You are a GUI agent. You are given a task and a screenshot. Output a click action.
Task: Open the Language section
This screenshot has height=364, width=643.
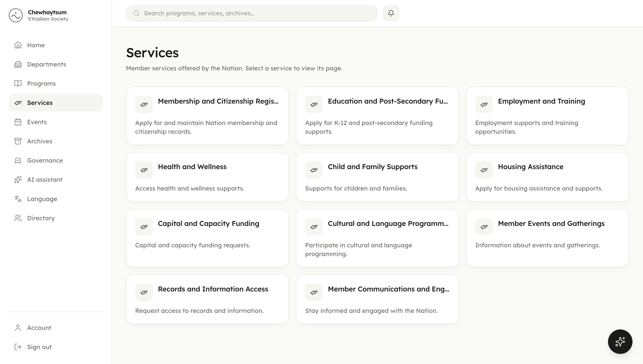(56, 199)
